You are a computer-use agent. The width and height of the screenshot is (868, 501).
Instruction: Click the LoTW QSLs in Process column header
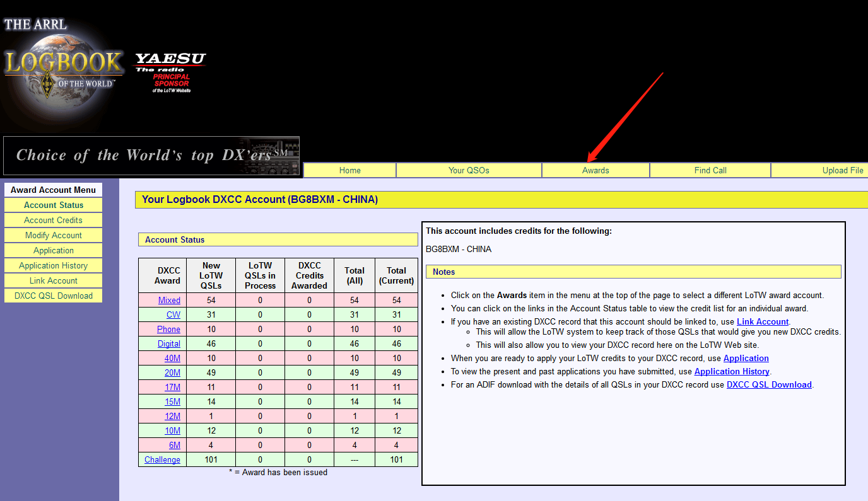[x=261, y=275]
